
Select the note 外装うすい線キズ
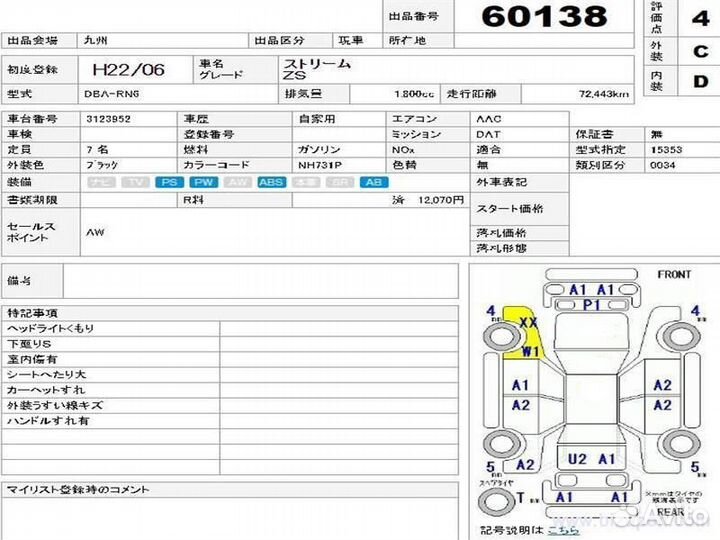pos(55,405)
